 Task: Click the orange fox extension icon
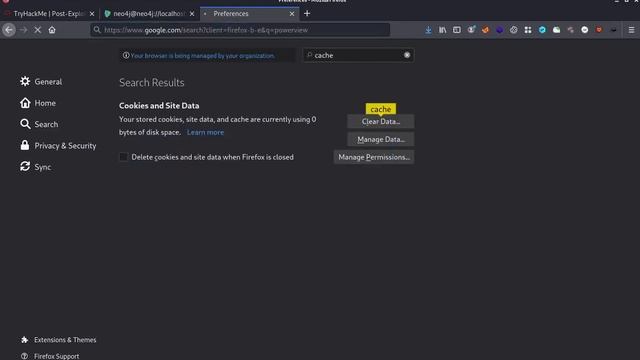485,30
